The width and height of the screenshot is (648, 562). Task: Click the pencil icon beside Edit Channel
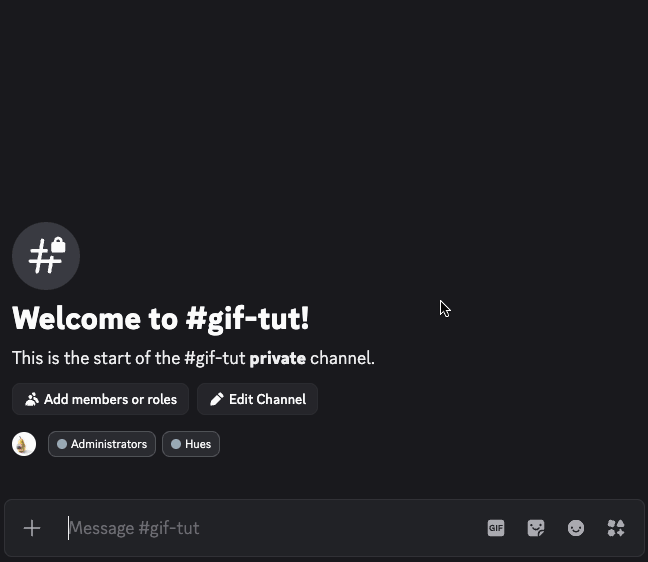[x=216, y=399]
